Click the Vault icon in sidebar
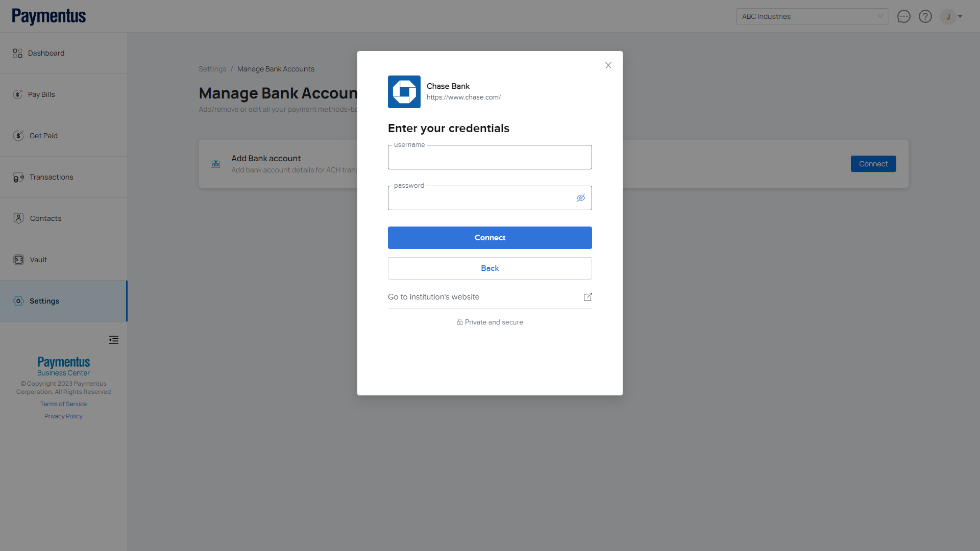The height and width of the screenshot is (551, 980). tap(18, 260)
